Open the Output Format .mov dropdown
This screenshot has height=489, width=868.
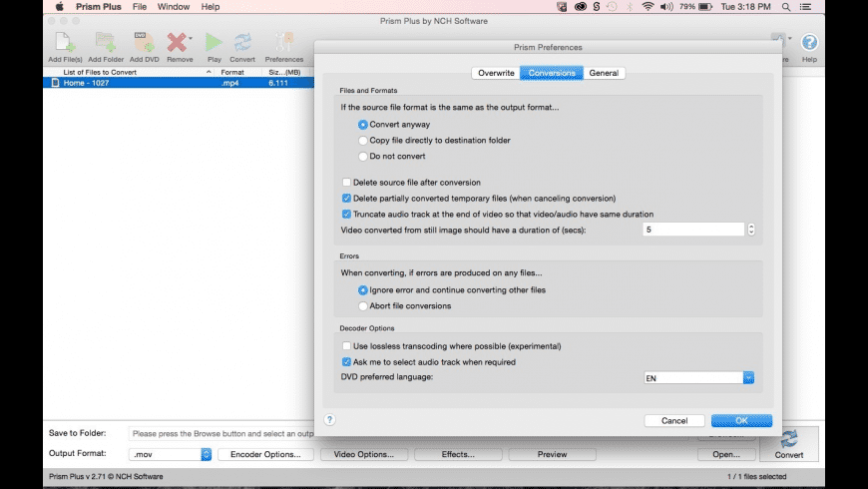pos(206,454)
